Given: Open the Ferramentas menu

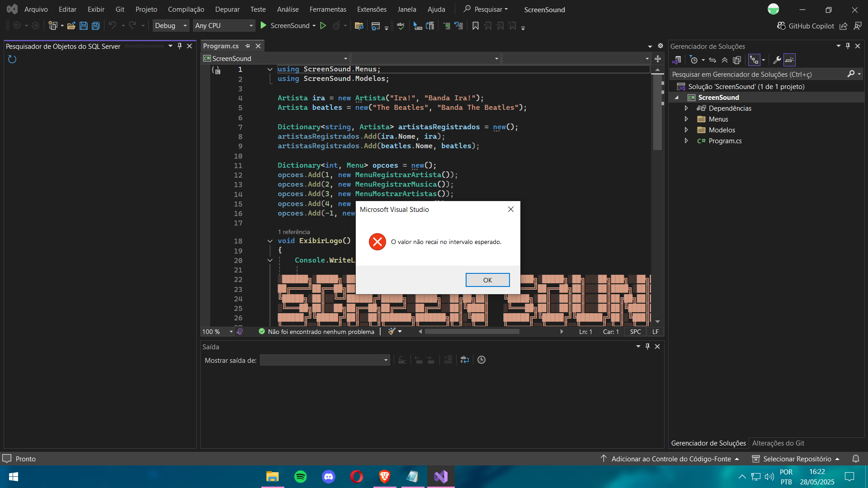Looking at the screenshot, I should pos(328,9).
